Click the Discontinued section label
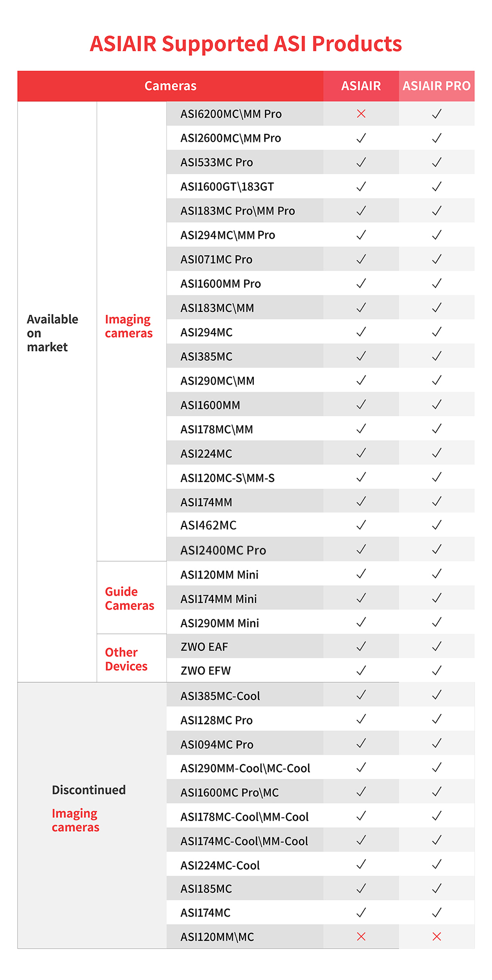Screen dimensions: 492x980 pos(89,790)
